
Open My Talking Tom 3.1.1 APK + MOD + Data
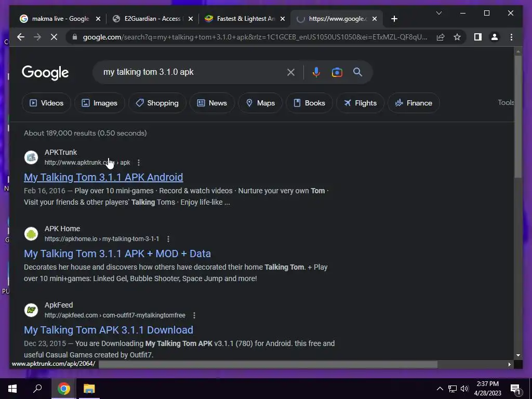117,254
